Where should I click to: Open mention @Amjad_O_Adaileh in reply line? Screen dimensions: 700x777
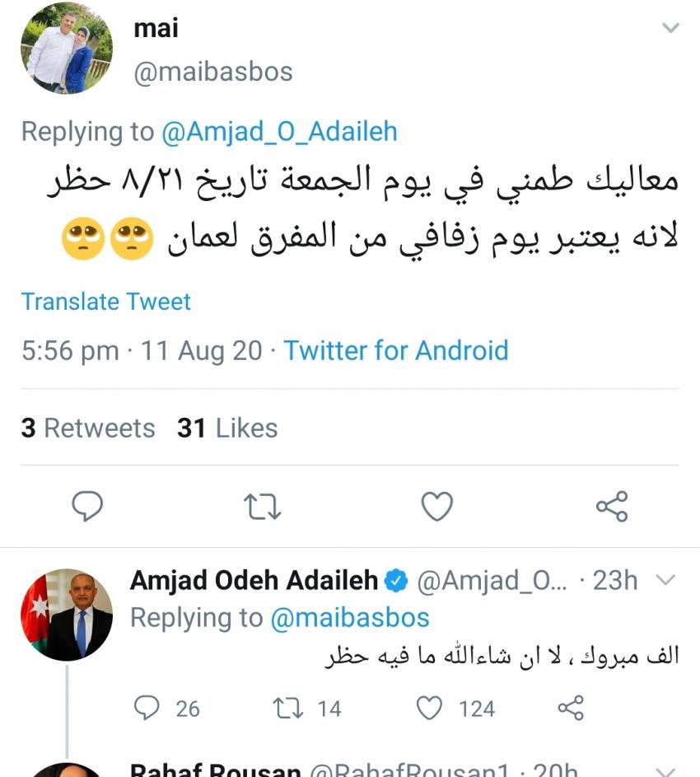(x=279, y=132)
